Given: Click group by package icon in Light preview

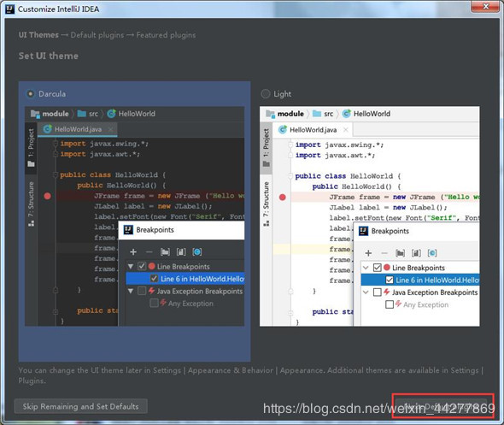Looking at the screenshot, I should [x=400, y=253].
